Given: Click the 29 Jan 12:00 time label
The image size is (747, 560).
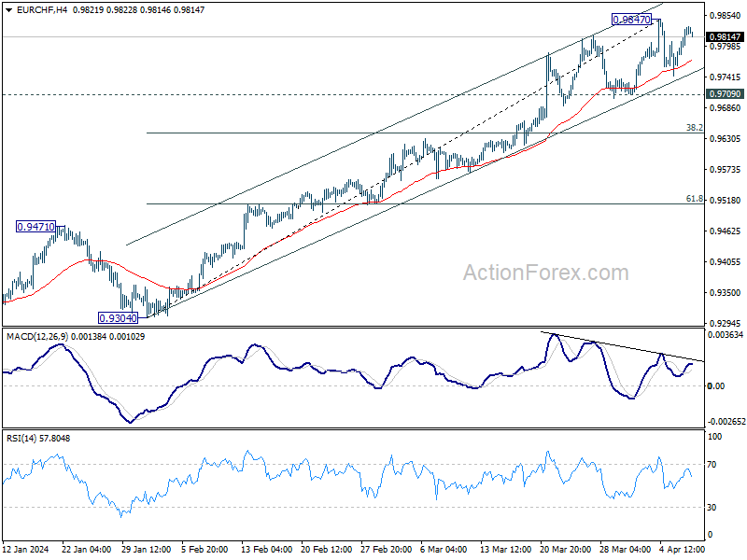Looking at the screenshot, I should point(147,549).
